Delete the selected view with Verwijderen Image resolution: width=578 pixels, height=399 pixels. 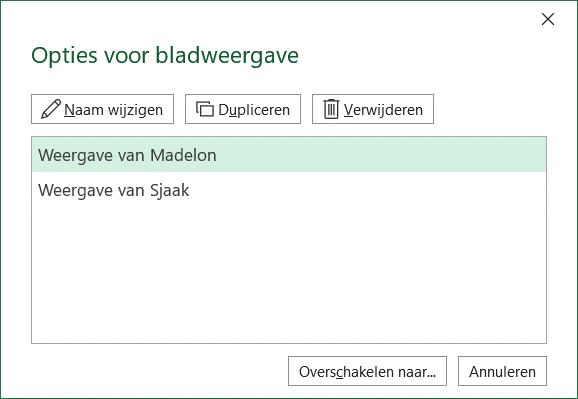(x=373, y=109)
